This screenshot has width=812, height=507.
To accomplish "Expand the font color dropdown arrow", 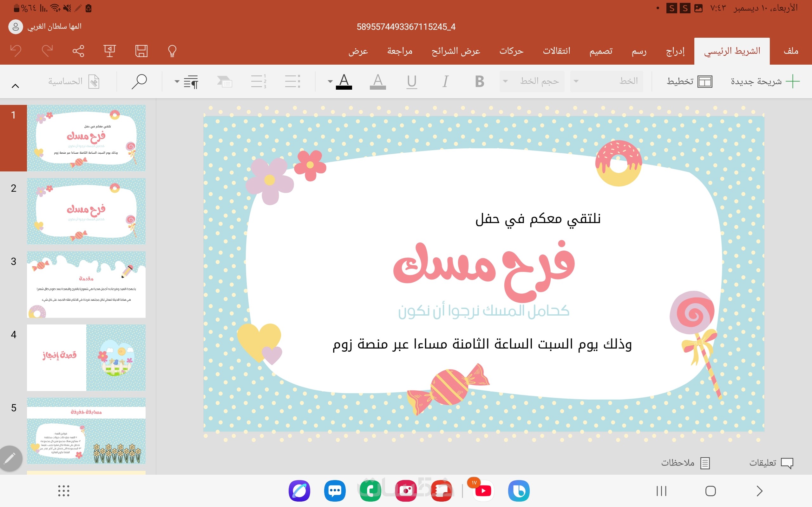I will coord(330,81).
